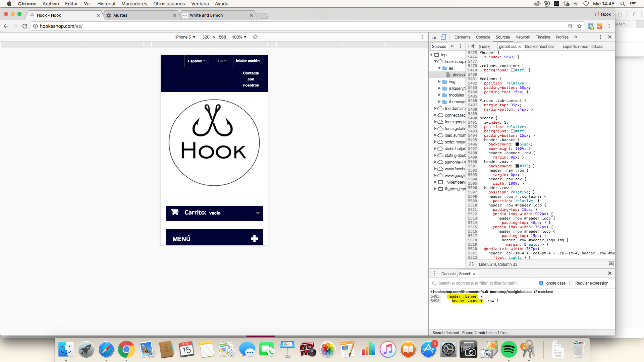Image resolution: width=644 pixels, height=362 pixels.
Task: Click the pretty print braces icon
Action: coord(472,264)
